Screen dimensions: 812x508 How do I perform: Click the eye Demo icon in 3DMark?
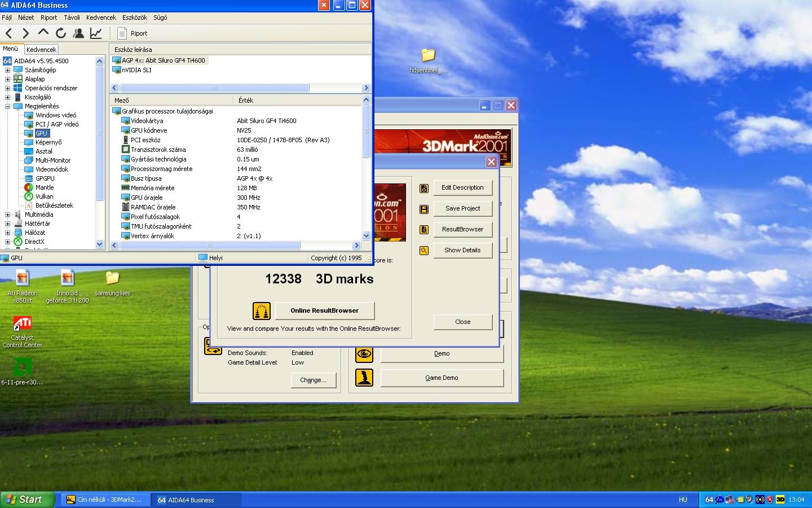point(364,354)
